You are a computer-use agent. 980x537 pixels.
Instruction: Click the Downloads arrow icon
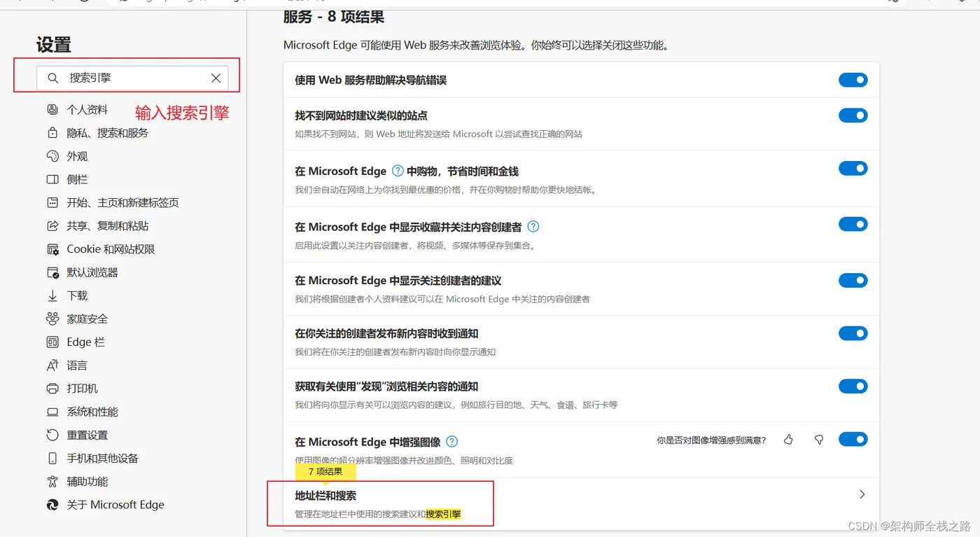pos(52,295)
